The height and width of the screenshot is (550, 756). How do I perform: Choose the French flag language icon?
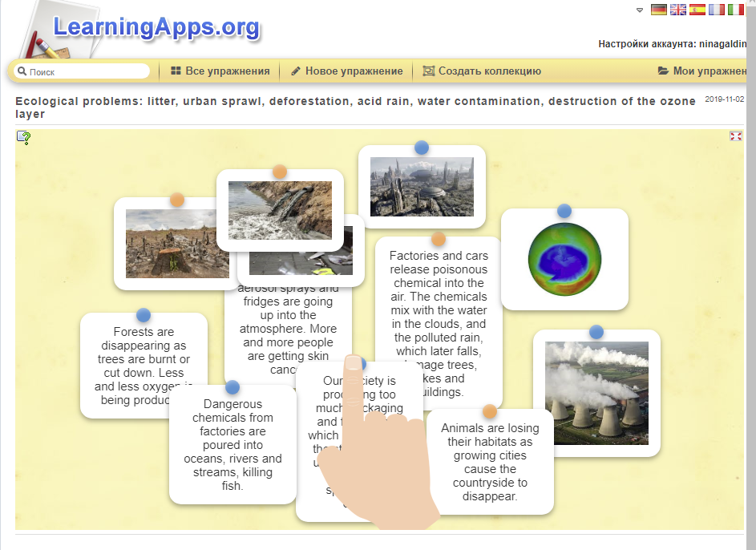[x=717, y=10]
